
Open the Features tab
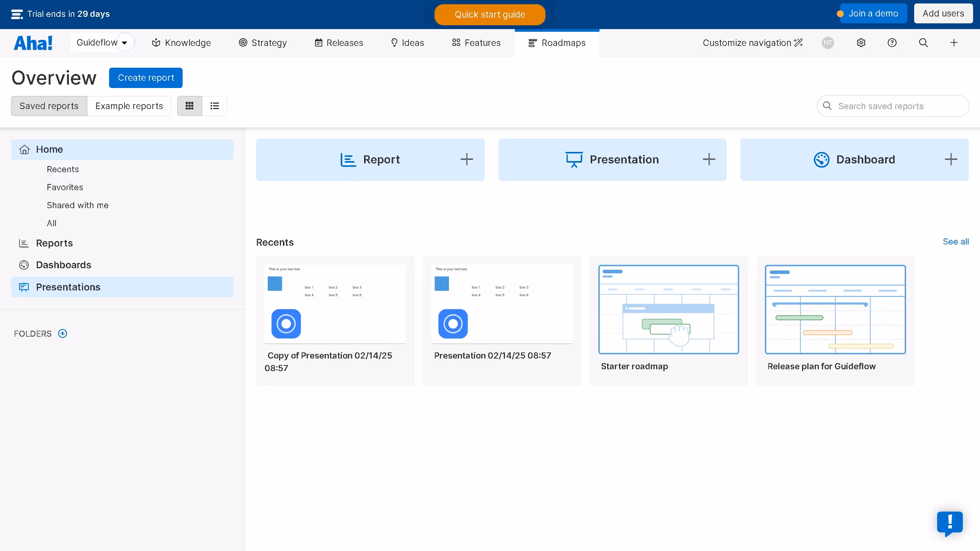pyautogui.click(x=476, y=43)
